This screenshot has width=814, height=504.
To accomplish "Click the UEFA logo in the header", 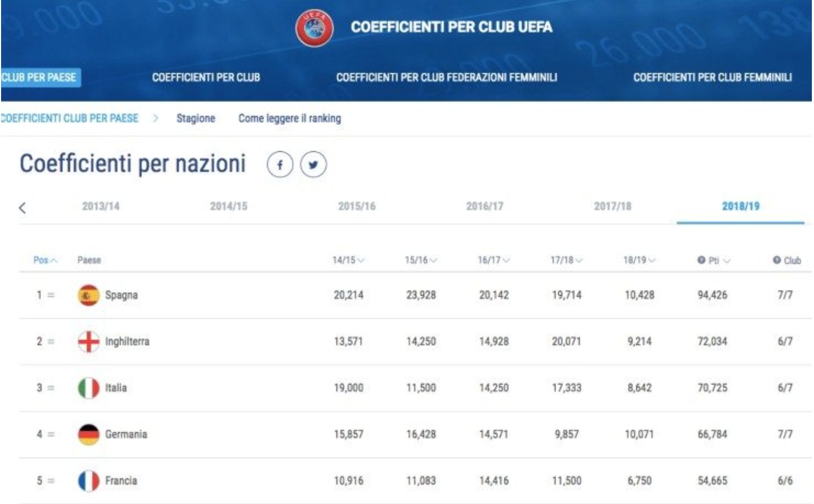I will [x=314, y=27].
